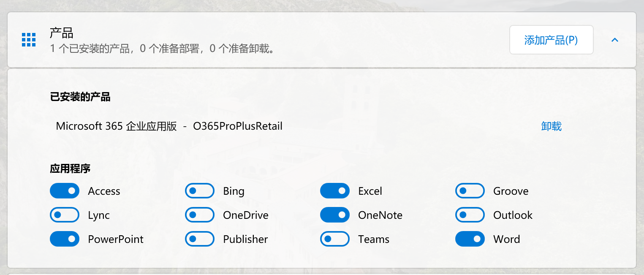Click the 已安装的产品 heading
The height and width of the screenshot is (275, 644).
[x=80, y=97]
